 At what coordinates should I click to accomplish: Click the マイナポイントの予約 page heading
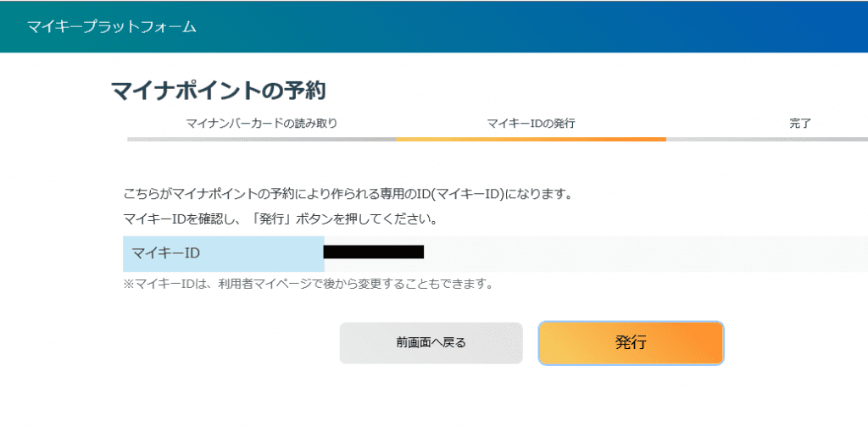[x=219, y=91]
